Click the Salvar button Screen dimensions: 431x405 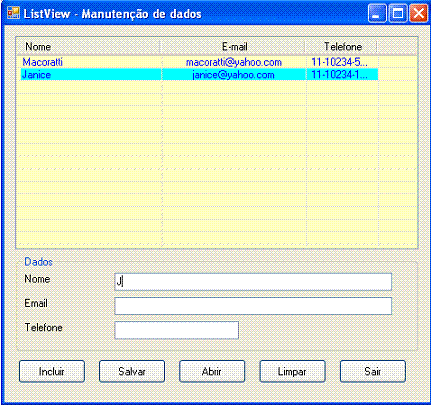tap(132, 371)
